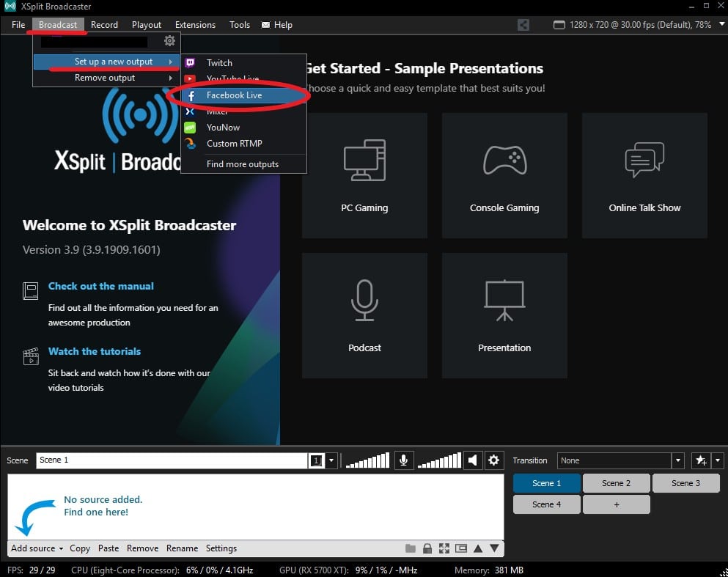Adjust the microphone volume level bars
This screenshot has height=577, width=728.
(367, 460)
